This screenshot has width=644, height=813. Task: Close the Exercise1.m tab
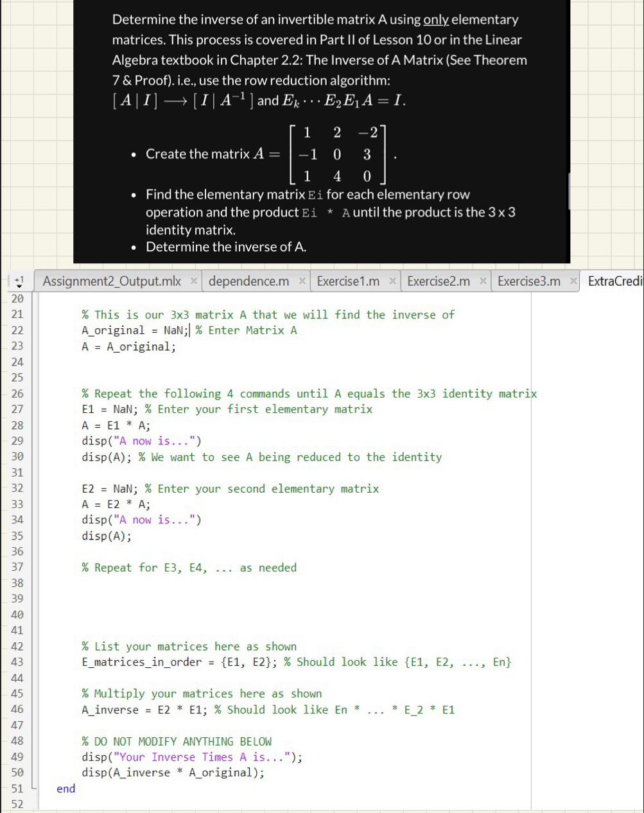392,281
